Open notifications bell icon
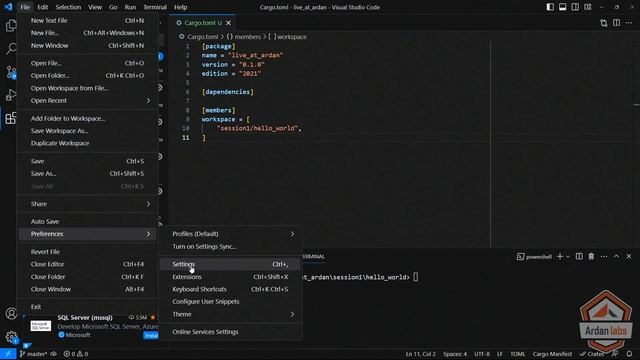 tap(629, 354)
